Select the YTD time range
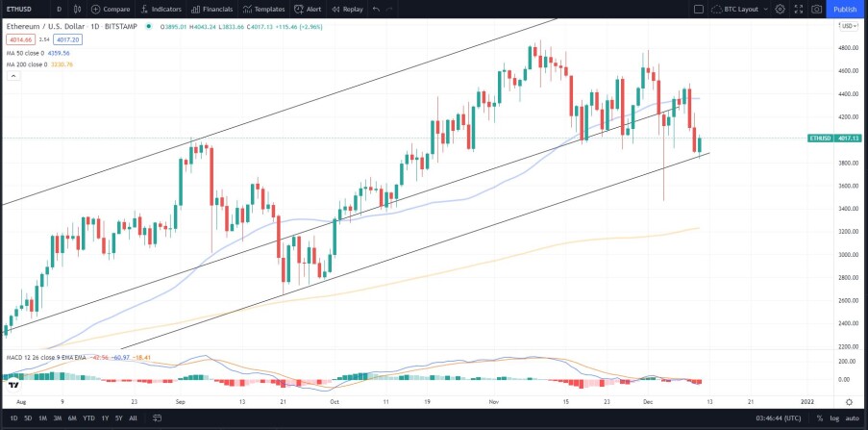868x430 pixels. pos(88,417)
